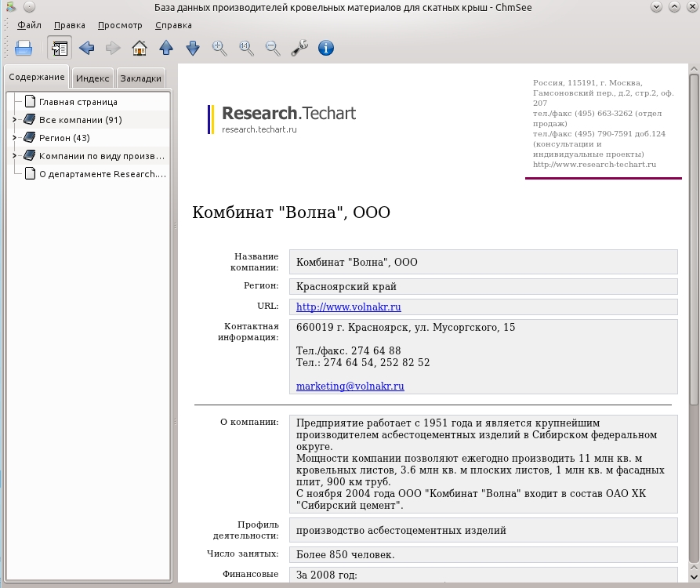
Task: Open the http://www.volnakr.ru link
Action: pyautogui.click(x=349, y=307)
